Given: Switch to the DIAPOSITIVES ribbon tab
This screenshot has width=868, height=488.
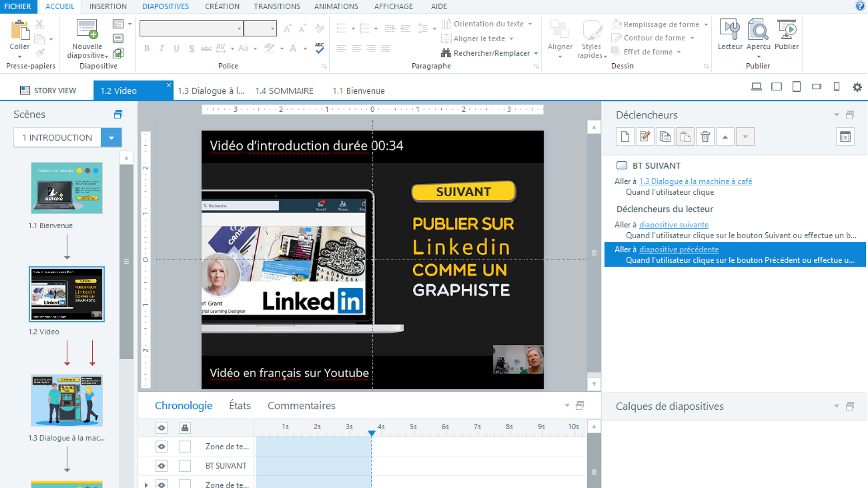Looking at the screenshot, I should [x=165, y=6].
